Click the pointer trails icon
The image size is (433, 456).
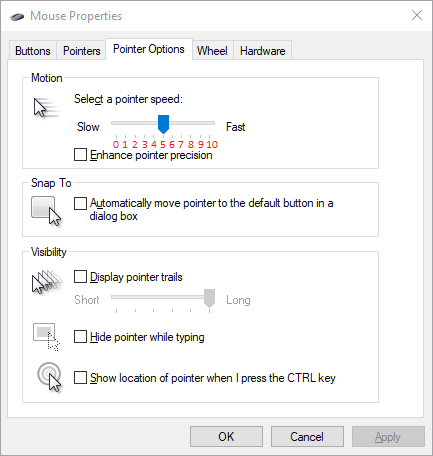(47, 282)
